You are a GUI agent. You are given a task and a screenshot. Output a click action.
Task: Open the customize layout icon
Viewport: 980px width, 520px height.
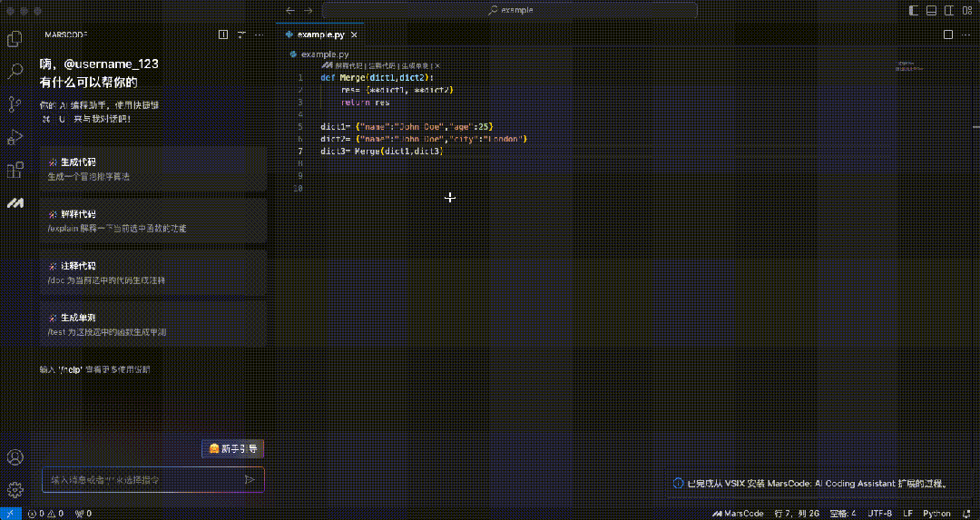tap(965, 10)
